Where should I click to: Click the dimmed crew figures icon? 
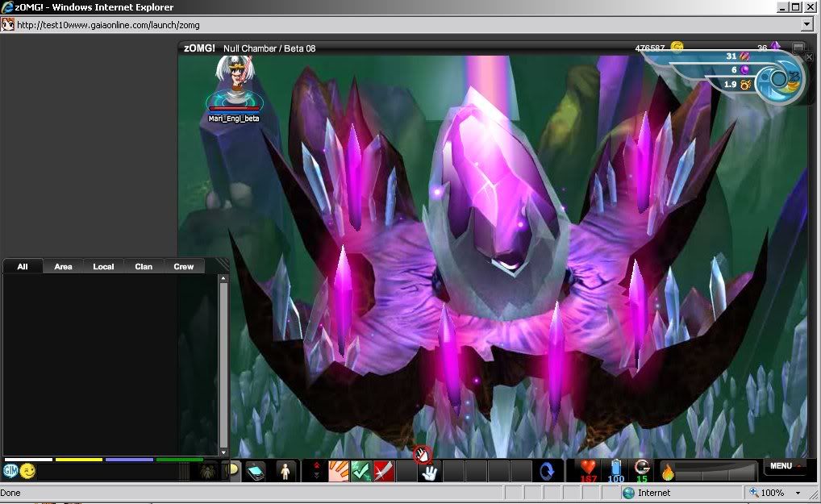[208, 471]
